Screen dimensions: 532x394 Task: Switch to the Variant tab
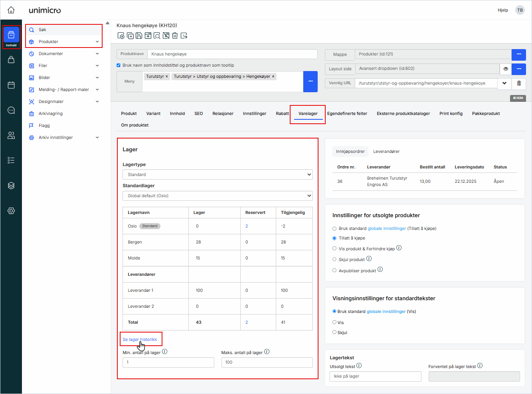pyautogui.click(x=153, y=113)
